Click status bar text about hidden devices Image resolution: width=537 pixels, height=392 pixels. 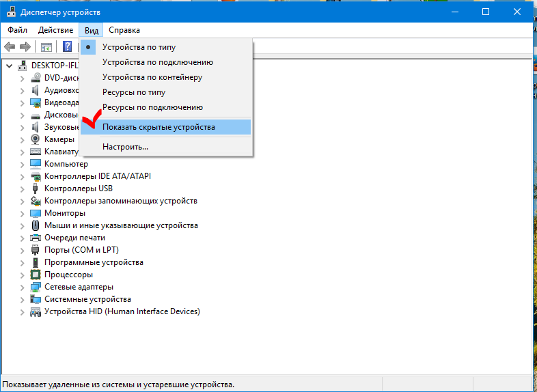tap(118, 384)
